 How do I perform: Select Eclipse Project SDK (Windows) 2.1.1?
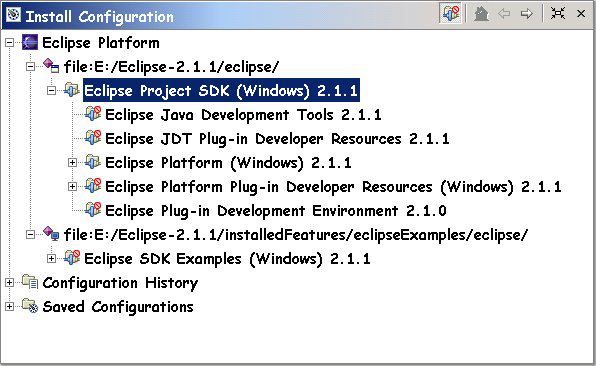(221, 91)
